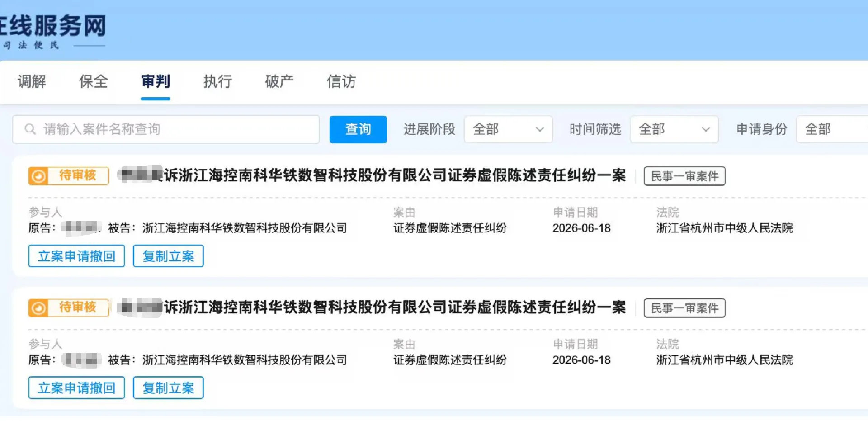The height and width of the screenshot is (421, 868).
Task: Click second case's 浙江省杭州市中级人民法院 court text
Action: coord(725,360)
